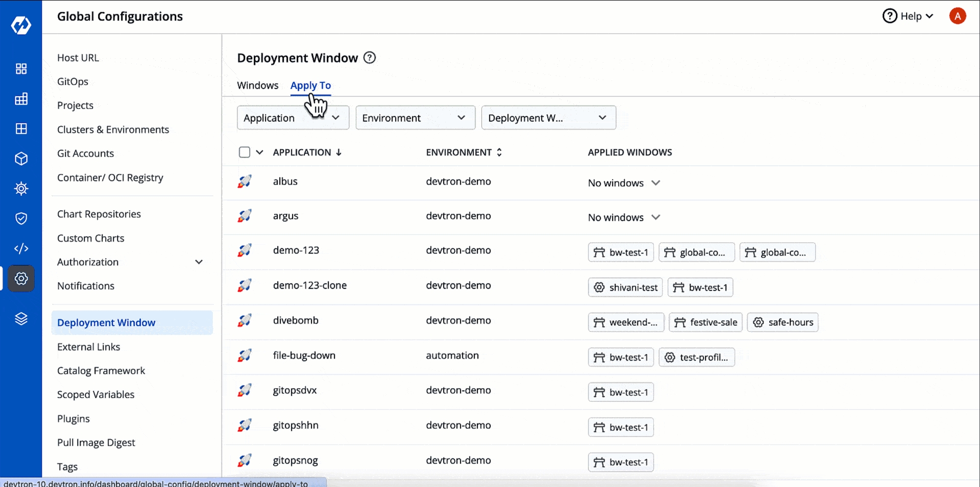Switch to the Windows tab
Image resolution: width=980 pixels, height=487 pixels.
(x=258, y=86)
